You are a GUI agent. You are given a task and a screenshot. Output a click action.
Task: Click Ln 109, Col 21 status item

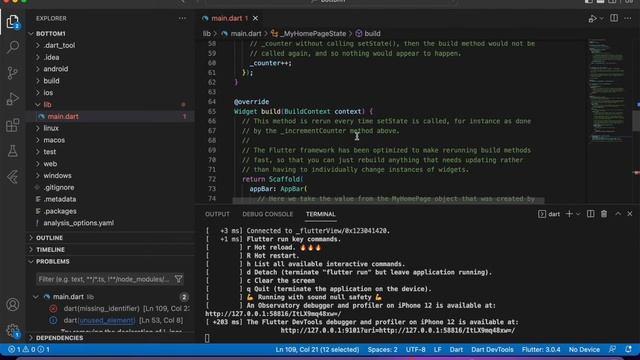click(x=317, y=349)
